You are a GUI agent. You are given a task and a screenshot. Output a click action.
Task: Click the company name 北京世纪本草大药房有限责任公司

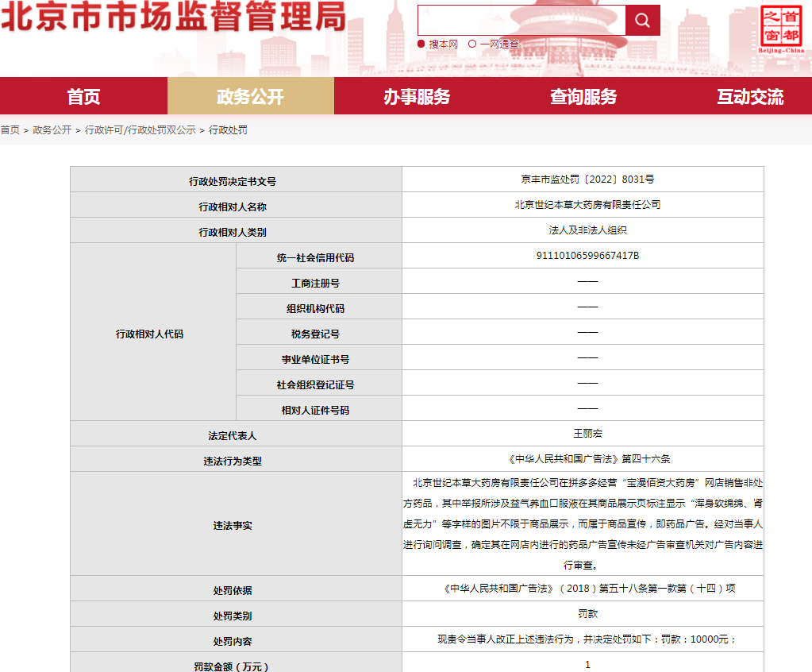[587, 204]
